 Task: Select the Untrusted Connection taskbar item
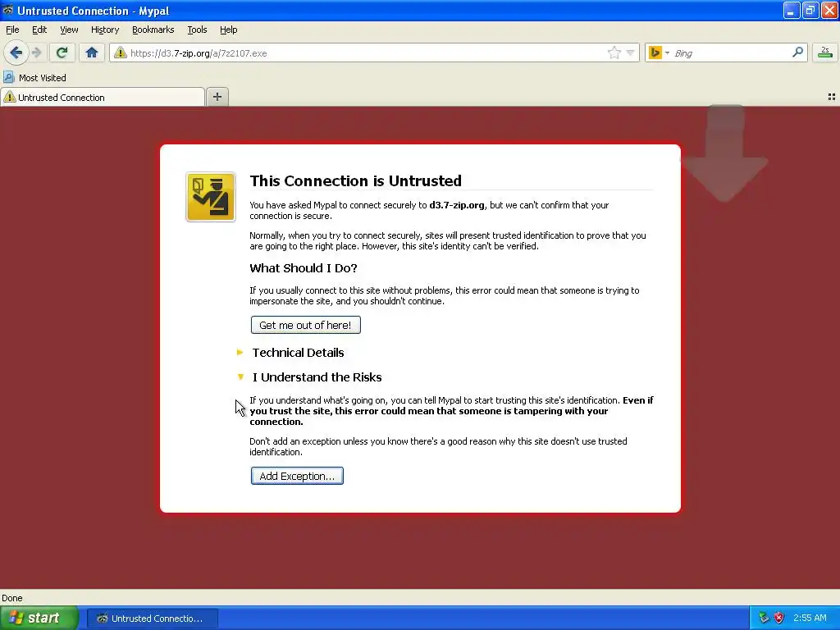point(152,619)
